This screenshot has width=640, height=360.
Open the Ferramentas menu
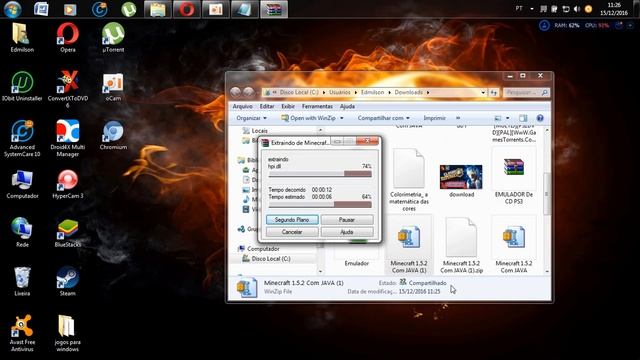pyautogui.click(x=317, y=106)
